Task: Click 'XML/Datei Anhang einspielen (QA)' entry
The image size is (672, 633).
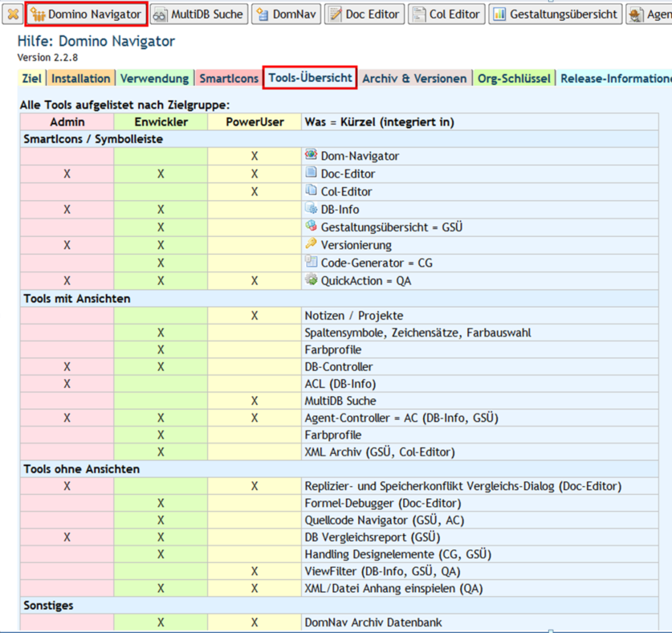Action: tap(393, 588)
